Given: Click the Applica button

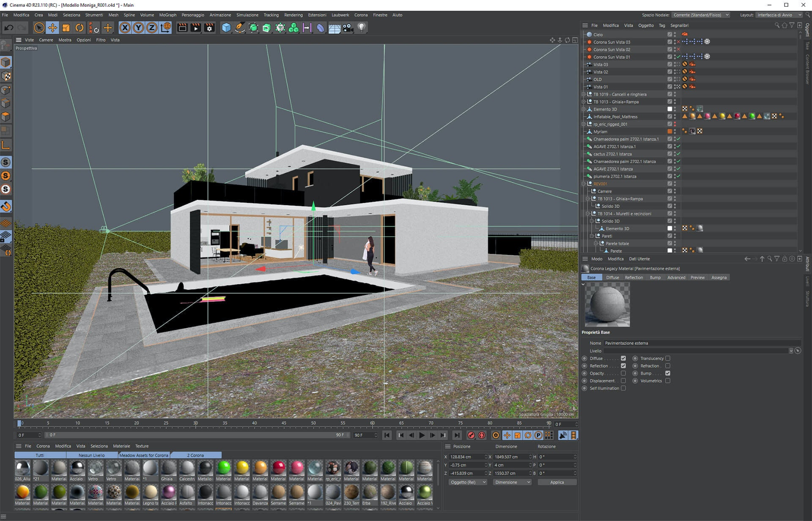Looking at the screenshot, I should [557, 482].
